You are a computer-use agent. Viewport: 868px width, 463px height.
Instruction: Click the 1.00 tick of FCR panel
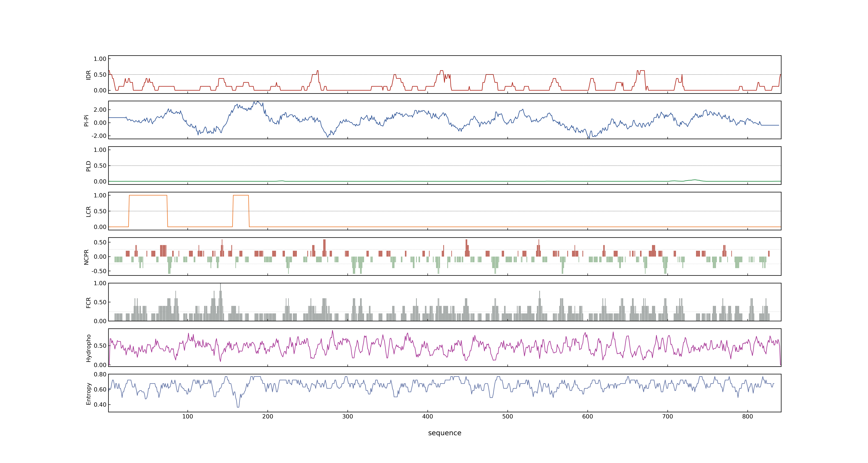(x=100, y=283)
